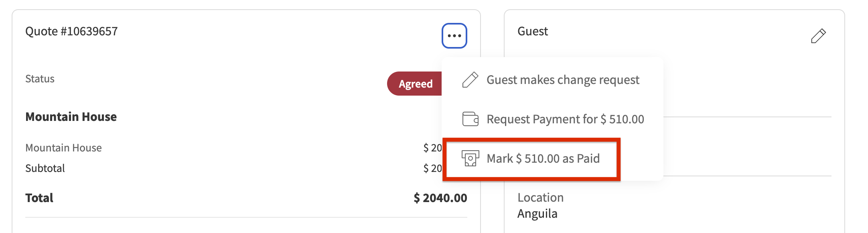This screenshot has width=868, height=233.
Task: Click the Subtotal row price amount
Action: (432, 168)
